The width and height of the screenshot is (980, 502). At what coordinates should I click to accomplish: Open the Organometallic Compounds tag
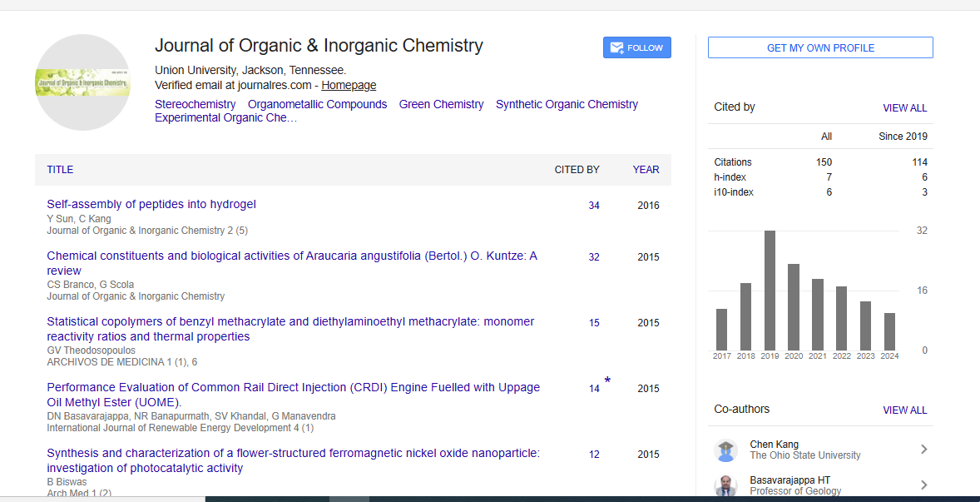317,104
